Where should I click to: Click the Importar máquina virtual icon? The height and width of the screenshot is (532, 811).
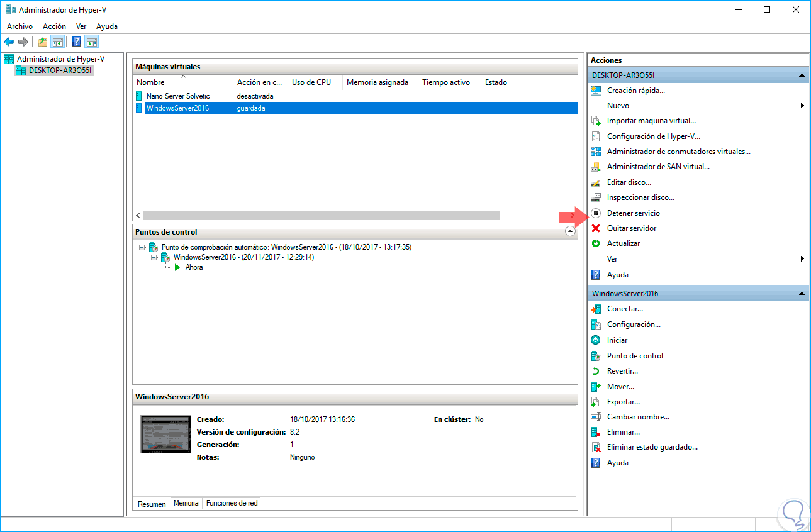tap(596, 121)
